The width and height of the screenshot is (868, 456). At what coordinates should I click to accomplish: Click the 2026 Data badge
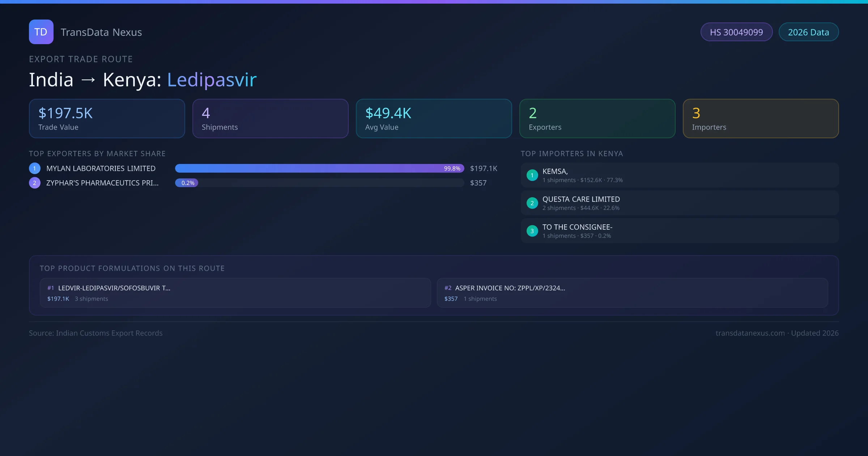(808, 32)
